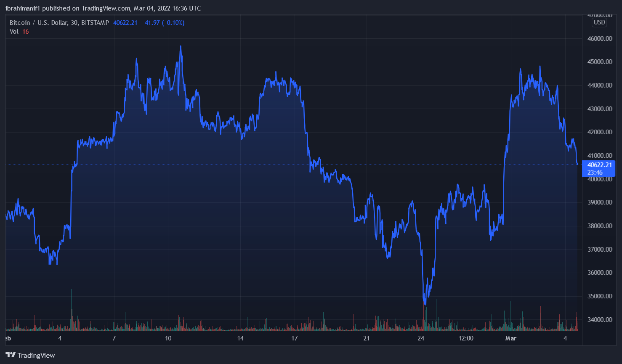Click the 21 date on time axis
622x364 pixels.
(x=367, y=338)
